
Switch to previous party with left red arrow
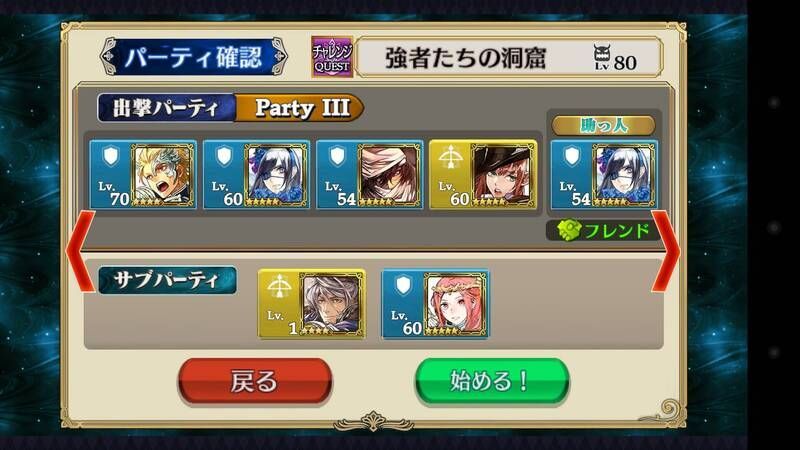(81, 251)
